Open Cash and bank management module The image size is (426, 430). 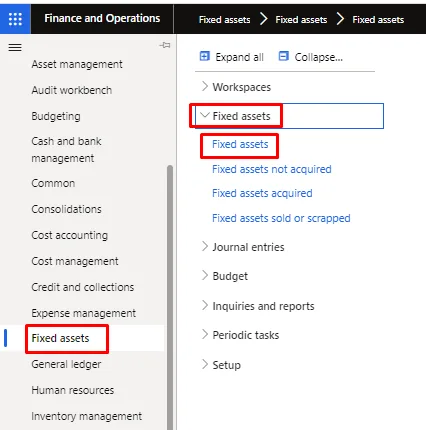(66, 150)
